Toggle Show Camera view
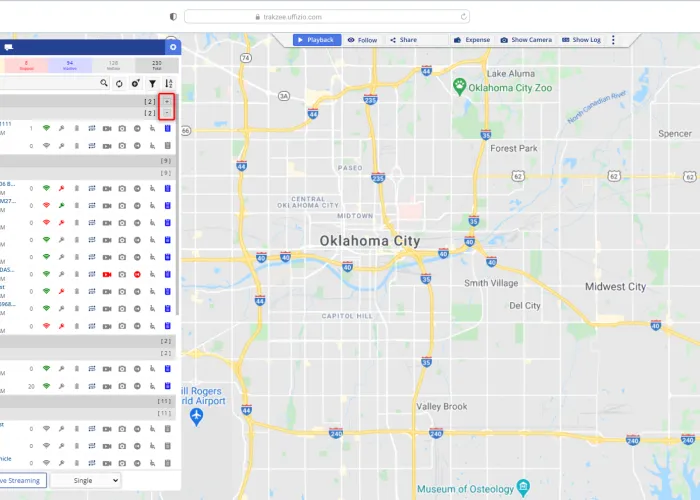Screen dimensions: 700x500 pyautogui.click(x=526, y=40)
